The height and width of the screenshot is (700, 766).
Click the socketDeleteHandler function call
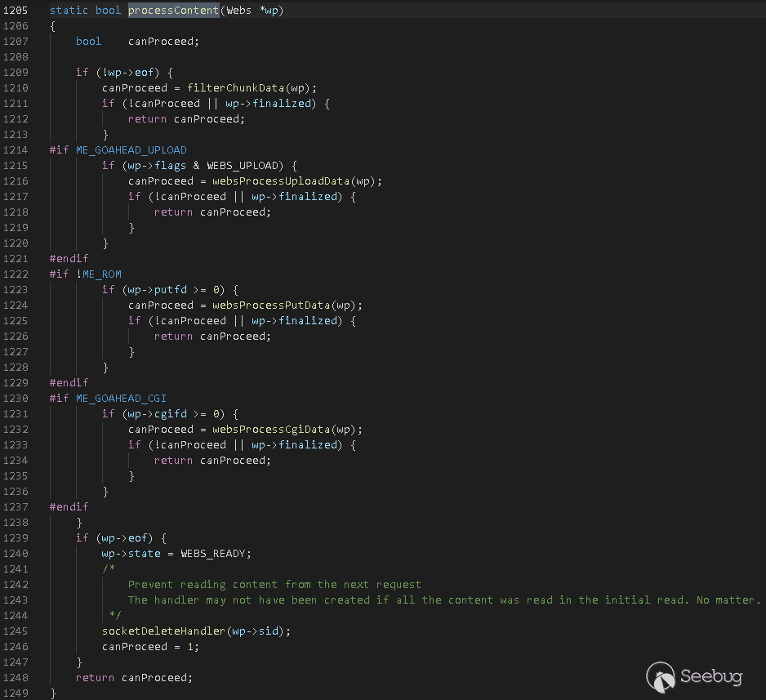pos(163,631)
